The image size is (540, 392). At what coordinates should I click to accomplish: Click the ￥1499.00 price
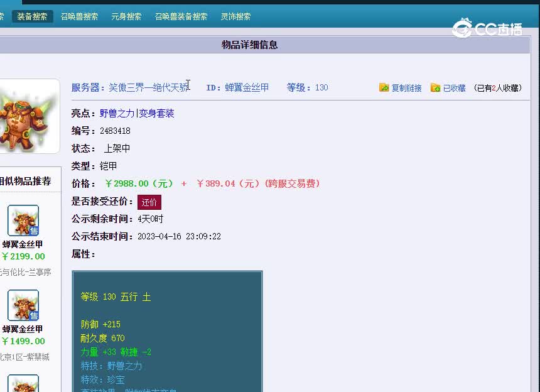click(23, 341)
